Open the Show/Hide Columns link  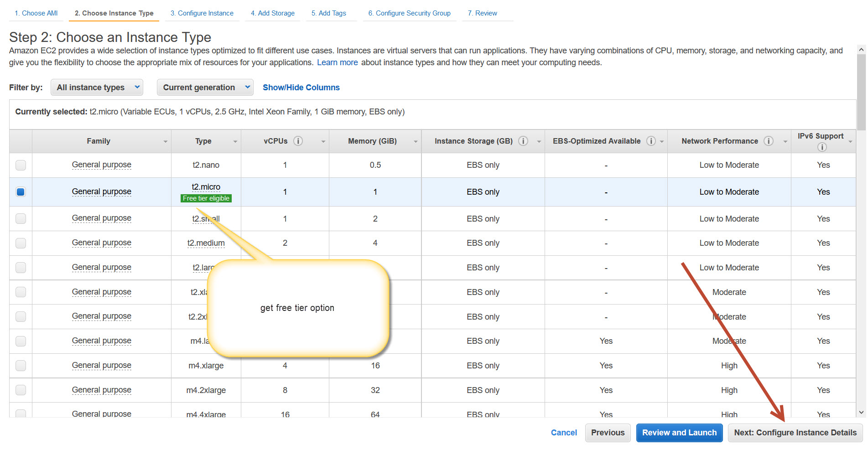301,88
